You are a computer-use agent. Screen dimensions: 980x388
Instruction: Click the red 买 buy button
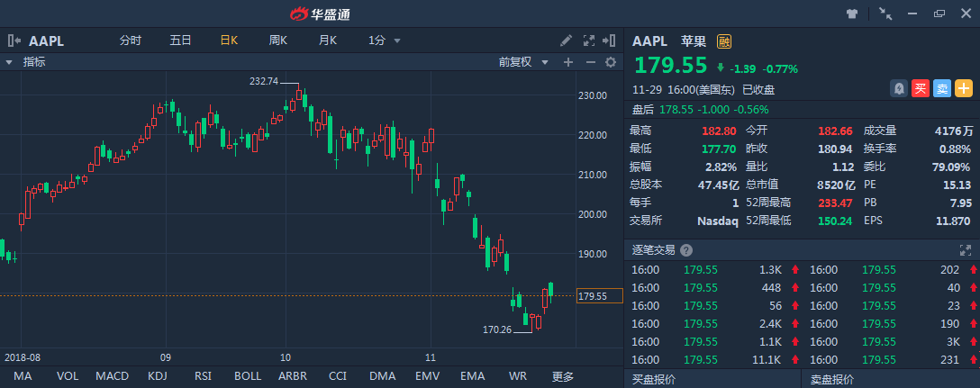click(x=920, y=88)
